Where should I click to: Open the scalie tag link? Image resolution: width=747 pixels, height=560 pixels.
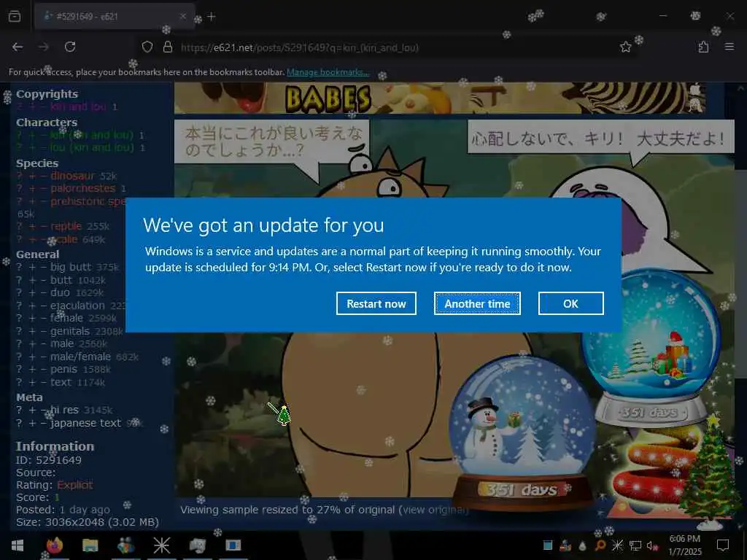(x=64, y=239)
